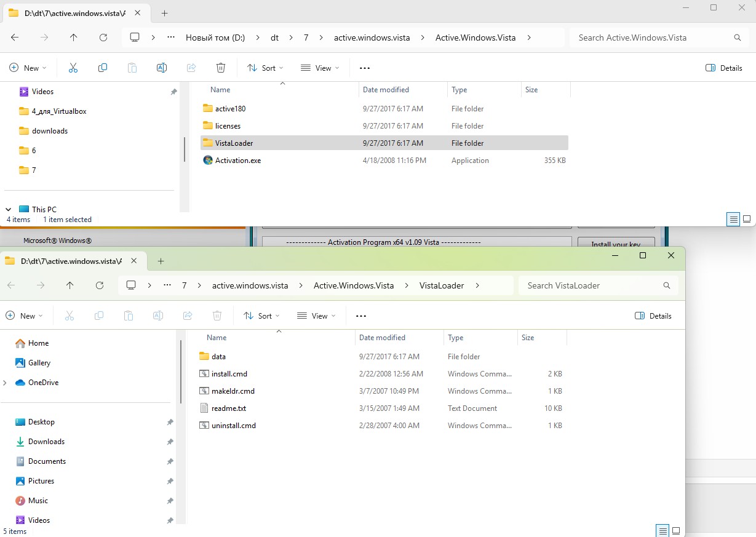The width and height of the screenshot is (756, 537).
Task: Open Home in VistaLoader navigation pane
Action: click(x=38, y=343)
